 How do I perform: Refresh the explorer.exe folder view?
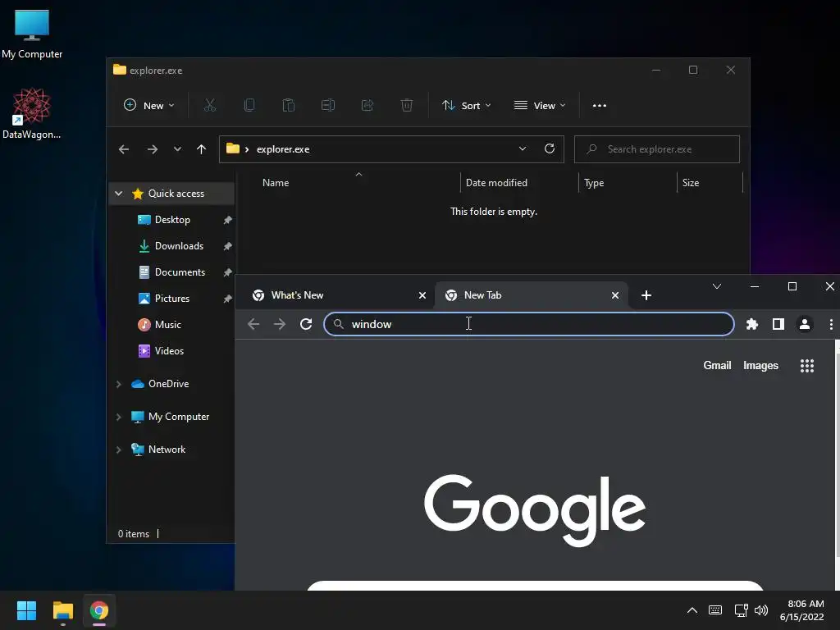[549, 149]
